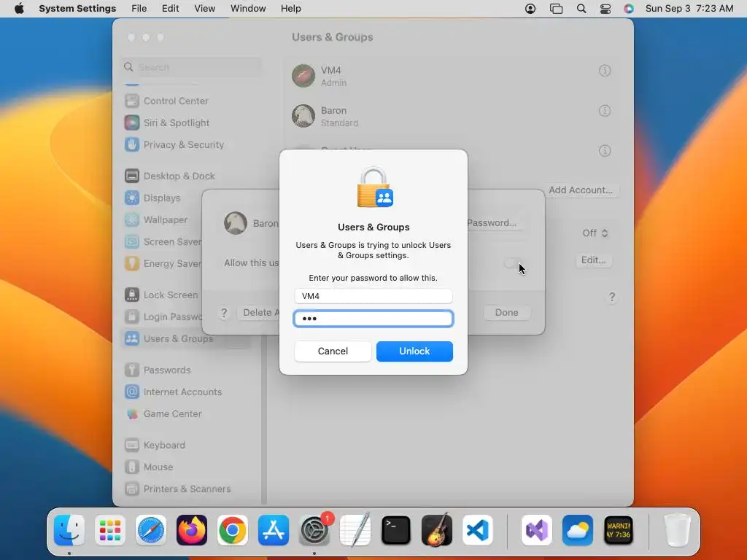The height and width of the screenshot is (560, 747).
Task: Open the Apple menu
Action: tap(19, 9)
